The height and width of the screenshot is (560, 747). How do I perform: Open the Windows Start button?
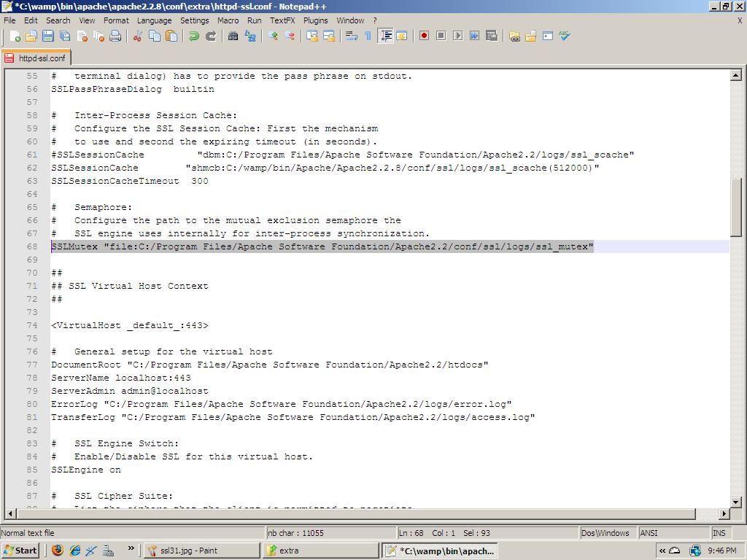point(20,551)
